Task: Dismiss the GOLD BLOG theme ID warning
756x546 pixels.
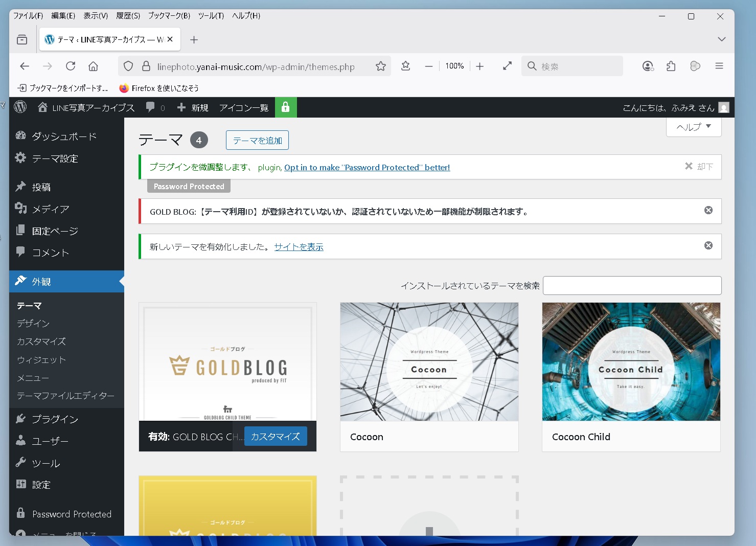Action: [708, 210]
